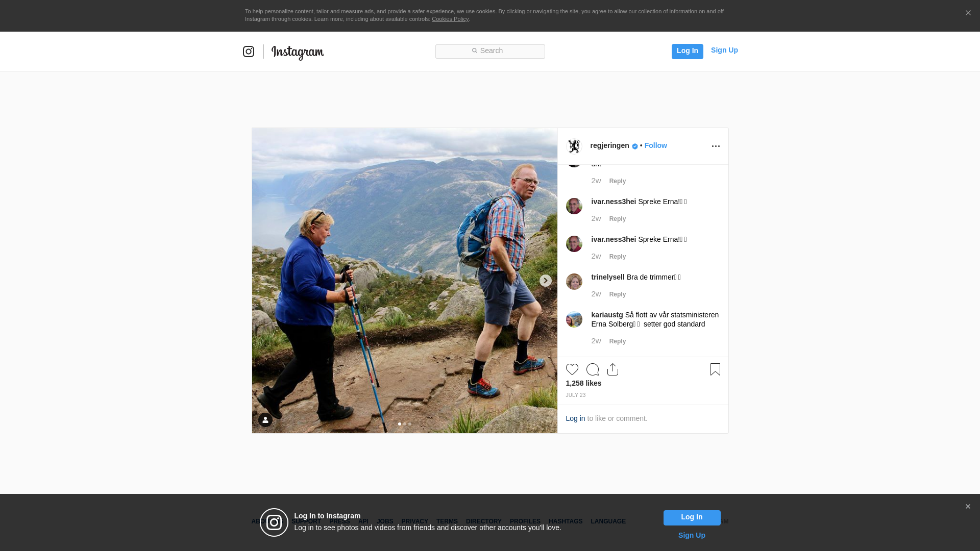Open regjeringen profile avatar
This screenshot has width=980, height=551.
point(574,146)
